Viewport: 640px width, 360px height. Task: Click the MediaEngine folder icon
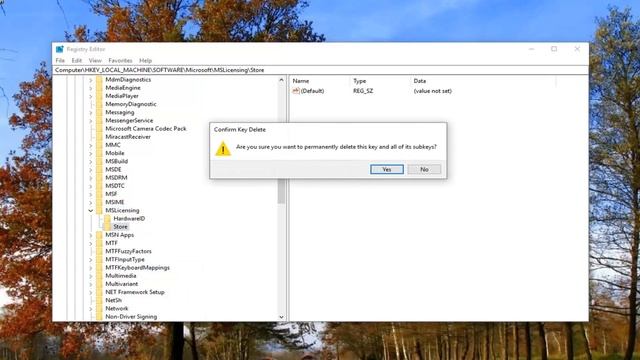coord(99,88)
